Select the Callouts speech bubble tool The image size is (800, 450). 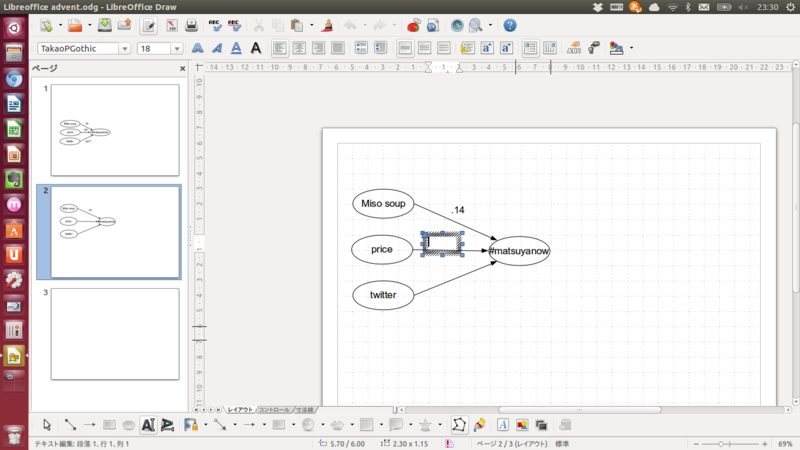pos(396,424)
